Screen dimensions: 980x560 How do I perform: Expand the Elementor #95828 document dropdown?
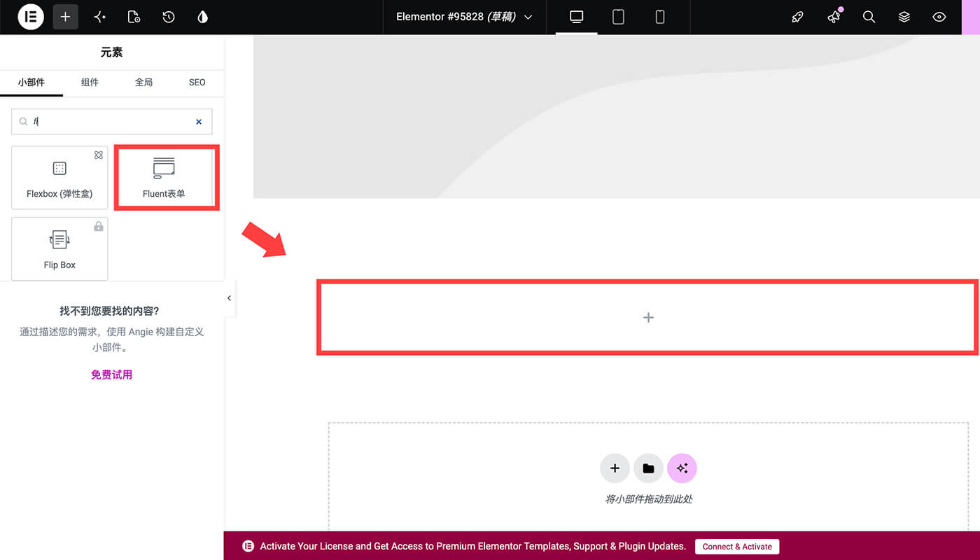tap(465, 17)
